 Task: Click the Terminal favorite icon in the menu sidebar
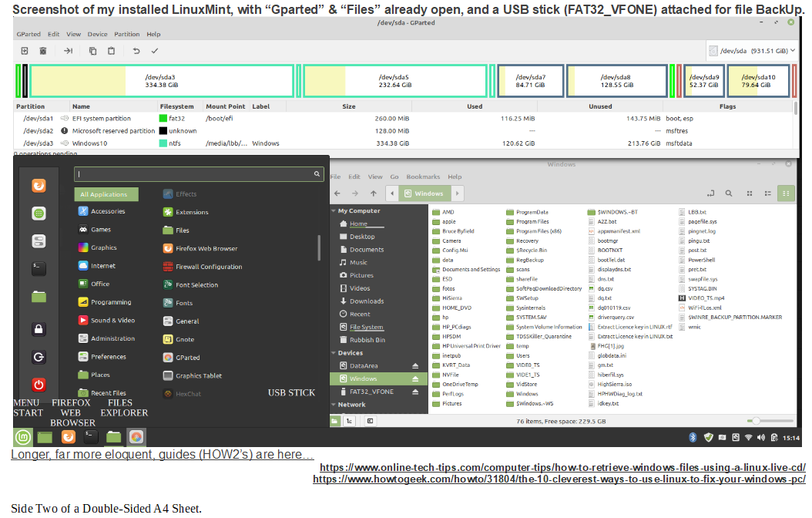tap(39, 269)
